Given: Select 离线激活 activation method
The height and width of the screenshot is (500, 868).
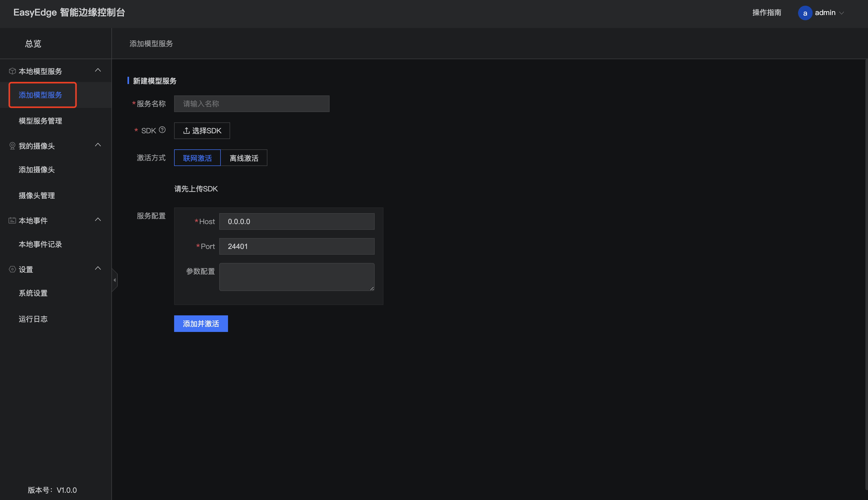Looking at the screenshot, I should pos(244,158).
